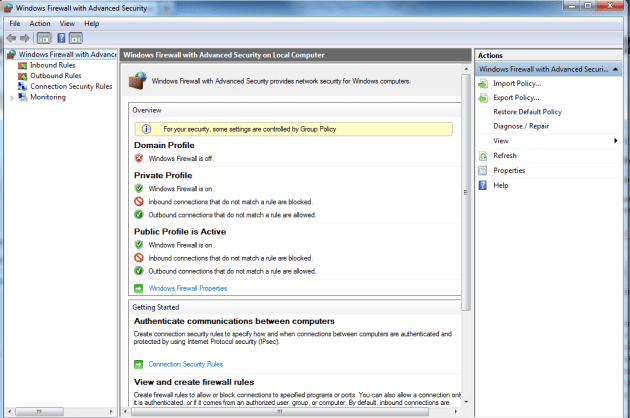Open the Connection Security Rules link
The height and width of the screenshot is (418, 630).
[x=186, y=365]
